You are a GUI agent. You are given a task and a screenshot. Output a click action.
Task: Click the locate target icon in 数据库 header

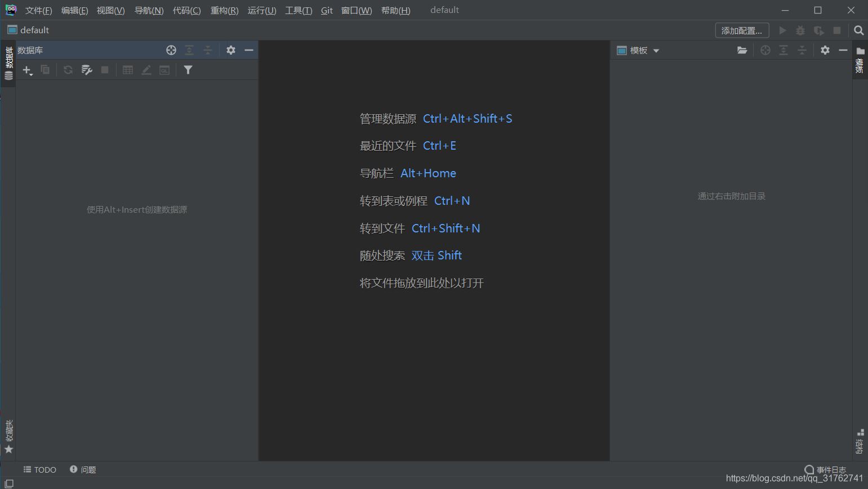pos(171,51)
